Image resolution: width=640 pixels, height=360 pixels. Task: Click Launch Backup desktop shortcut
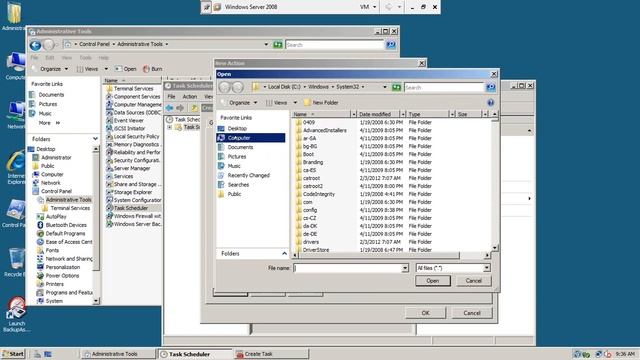pyautogui.click(x=16, y=314)
